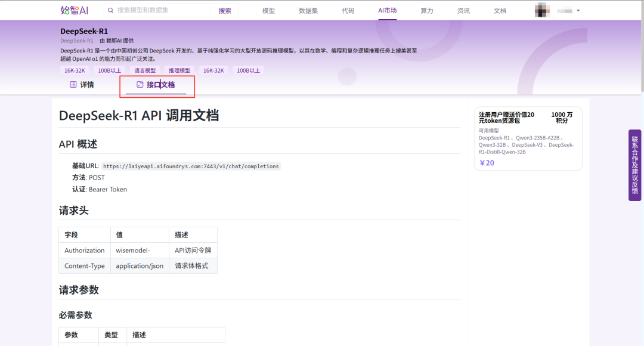Open the 文档 menu
644x346 pixels.
coord(500,11)
